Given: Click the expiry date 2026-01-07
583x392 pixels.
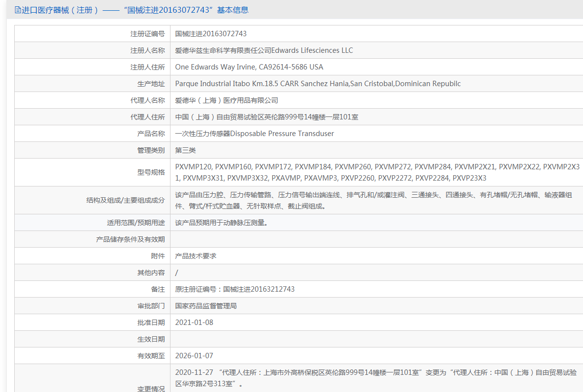Looking at the screenshot, I should tap(194, 356).
